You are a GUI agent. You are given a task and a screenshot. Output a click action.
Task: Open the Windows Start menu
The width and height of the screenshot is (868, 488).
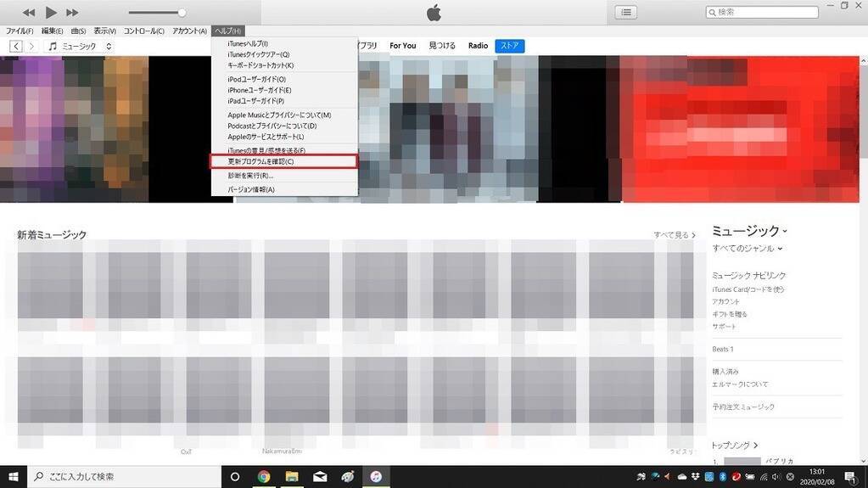click(14, 476)
